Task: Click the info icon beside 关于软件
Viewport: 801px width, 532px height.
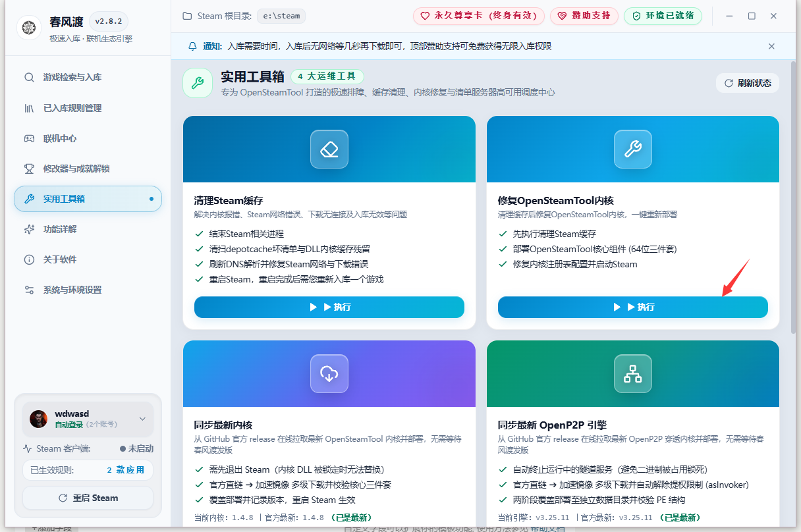Action: [x=29, y=259]
